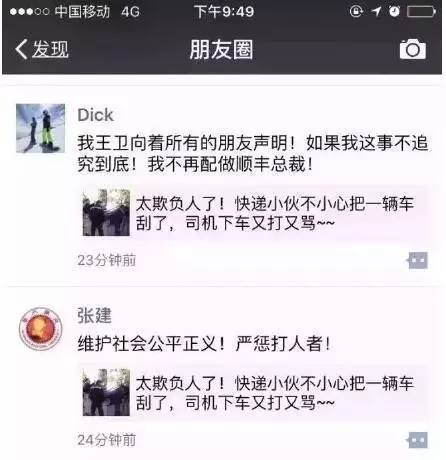Tap Dick's post text about 顺丰总裁
The width and height of the screenshot is (446, 460).
point(253,153)
